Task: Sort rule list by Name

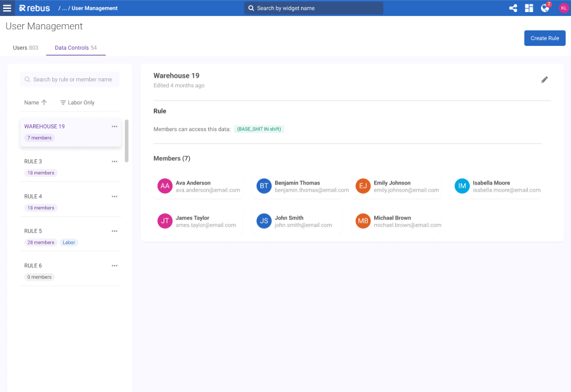Action: point(36,102)
